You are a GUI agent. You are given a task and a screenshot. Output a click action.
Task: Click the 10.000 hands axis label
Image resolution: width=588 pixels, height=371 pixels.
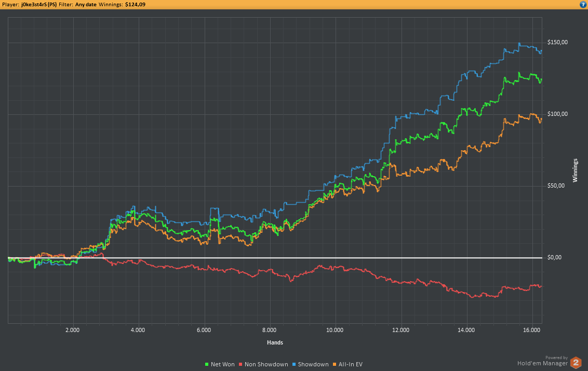point(335,330)
